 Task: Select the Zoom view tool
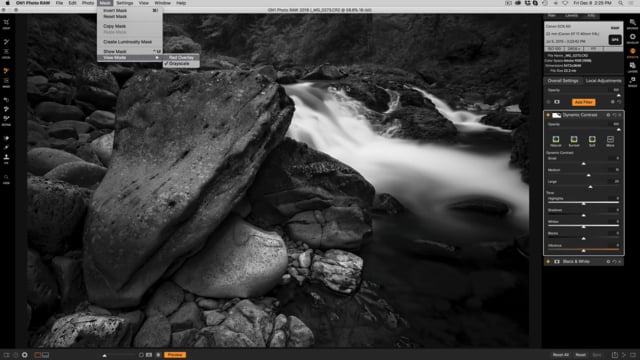coord(6,177)
